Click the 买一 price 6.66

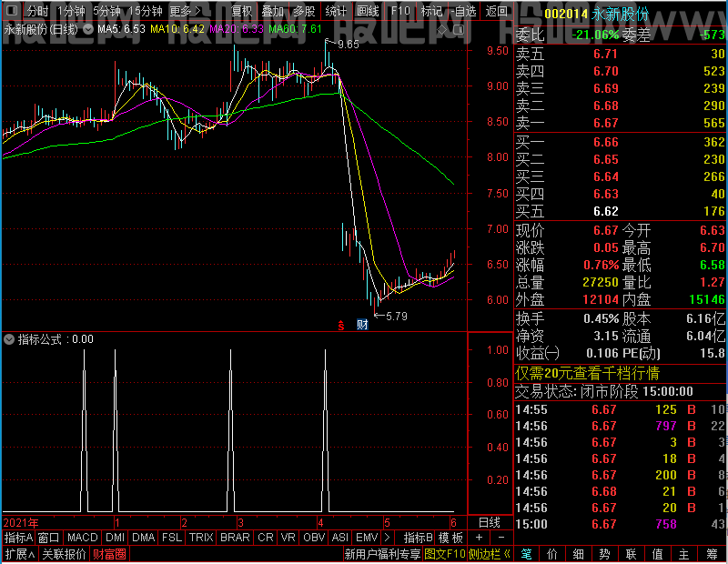point(606,142)
